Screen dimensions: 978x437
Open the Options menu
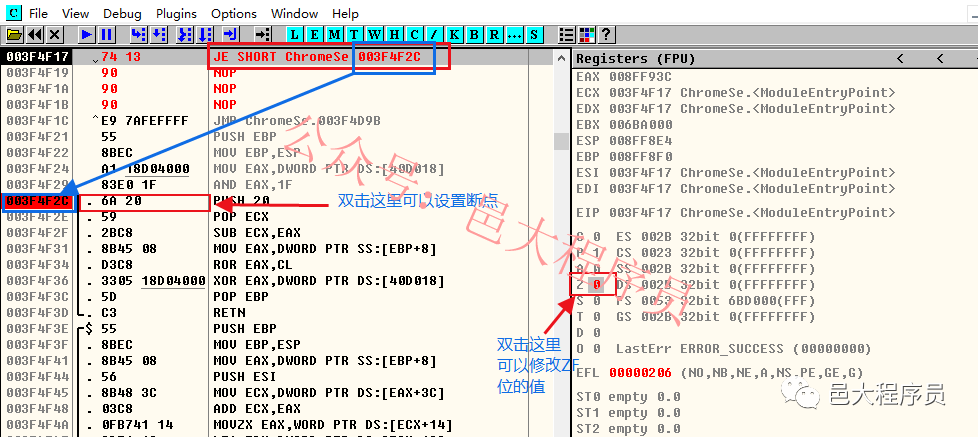pos(234,13)
